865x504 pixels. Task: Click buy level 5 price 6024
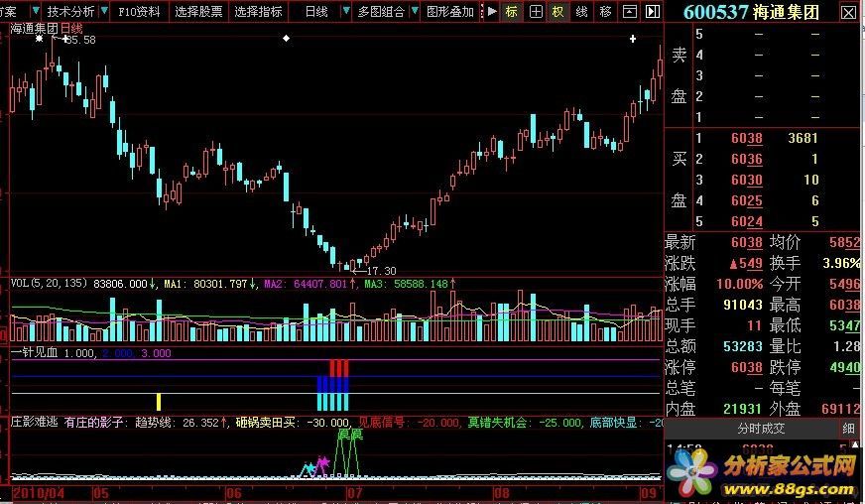tap(746, 221)
